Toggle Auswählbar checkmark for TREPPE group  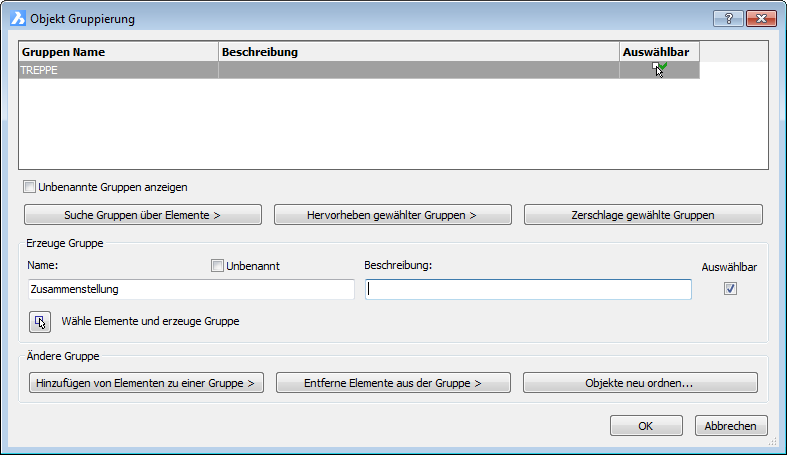pos(660,70)
